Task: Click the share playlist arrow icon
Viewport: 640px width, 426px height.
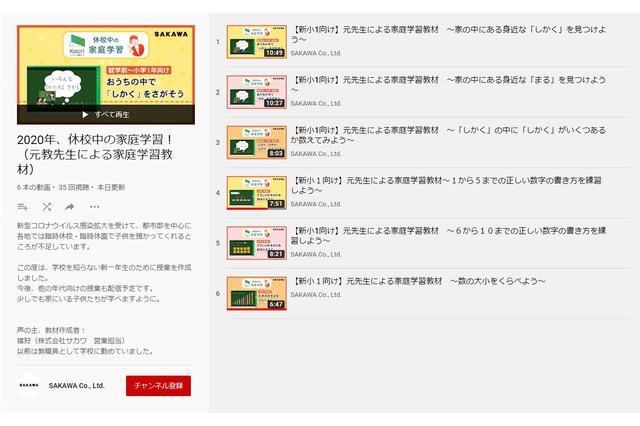Action: pyautogui.click(x=70, y=207)
